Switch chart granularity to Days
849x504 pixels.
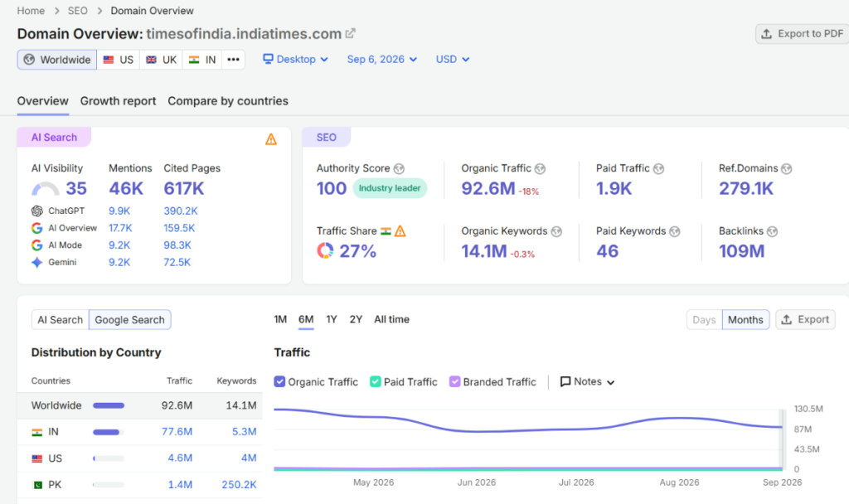tap(704, 320)
